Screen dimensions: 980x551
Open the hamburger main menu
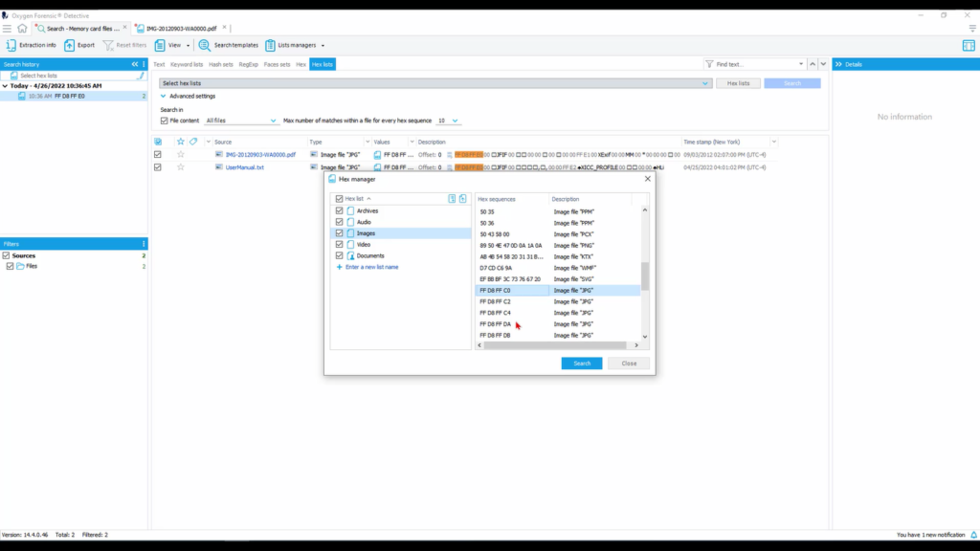(x=7, y=28)
